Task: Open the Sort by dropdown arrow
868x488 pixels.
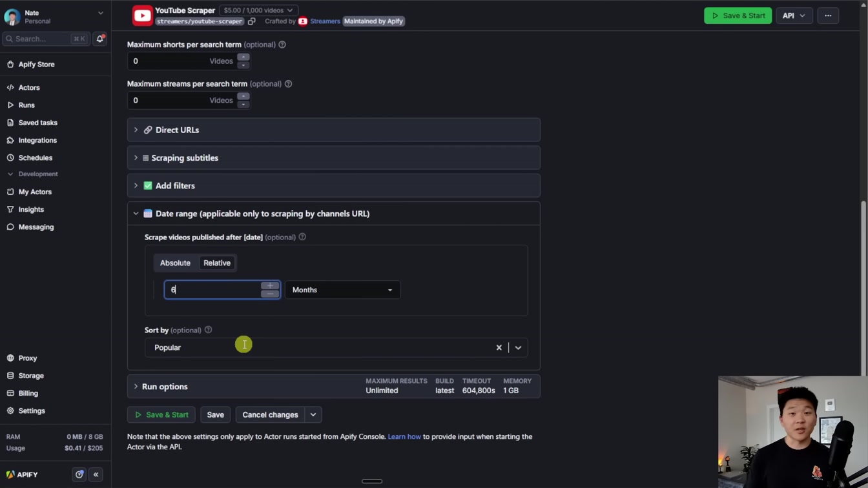Action: pos(518,347)
